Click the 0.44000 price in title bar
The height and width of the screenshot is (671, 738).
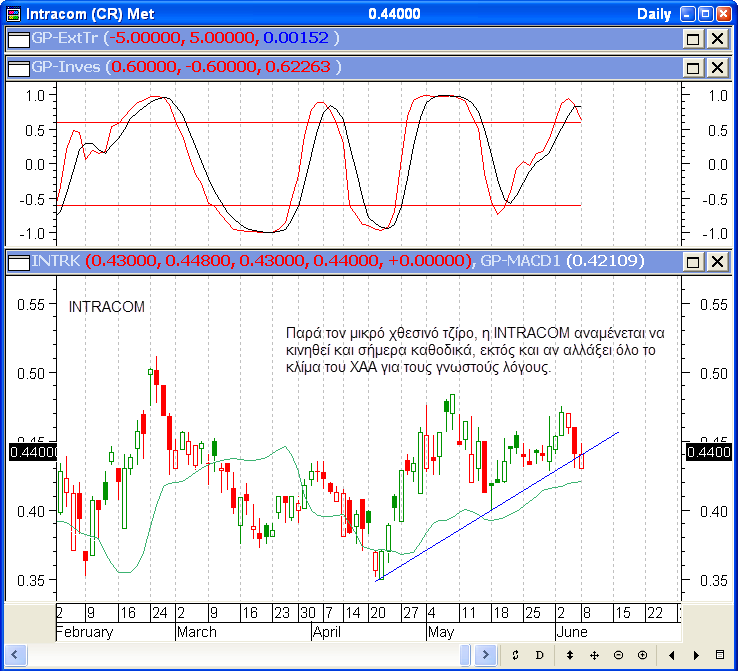point(394,14)
